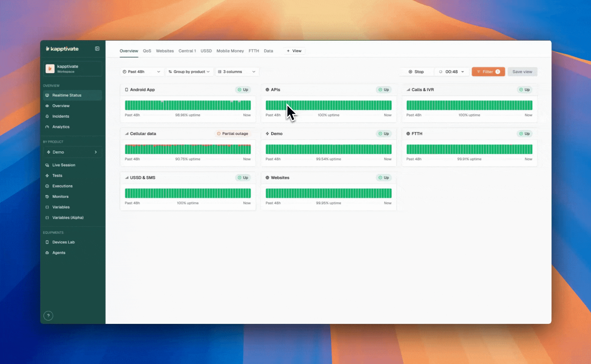Click the Cellular data card title
Image resolution: width=591 pixels, height=364 pixels.
[143, 134]
